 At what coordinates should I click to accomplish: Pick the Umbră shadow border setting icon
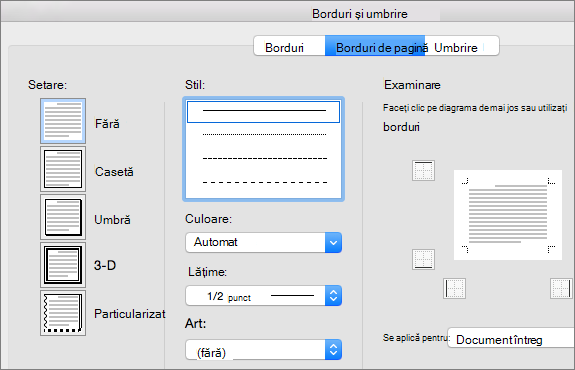63,217
